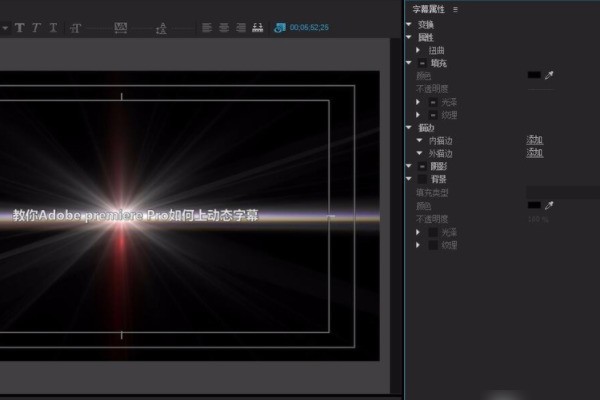Toggle show background video icon
Viewport: 600px width, 400px height.
279,27
